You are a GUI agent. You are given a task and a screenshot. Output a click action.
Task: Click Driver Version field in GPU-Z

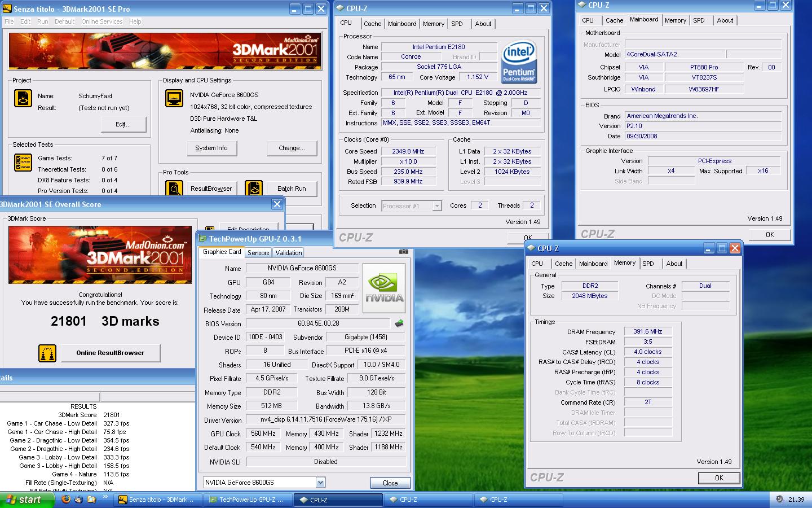(x=325, y=420)
